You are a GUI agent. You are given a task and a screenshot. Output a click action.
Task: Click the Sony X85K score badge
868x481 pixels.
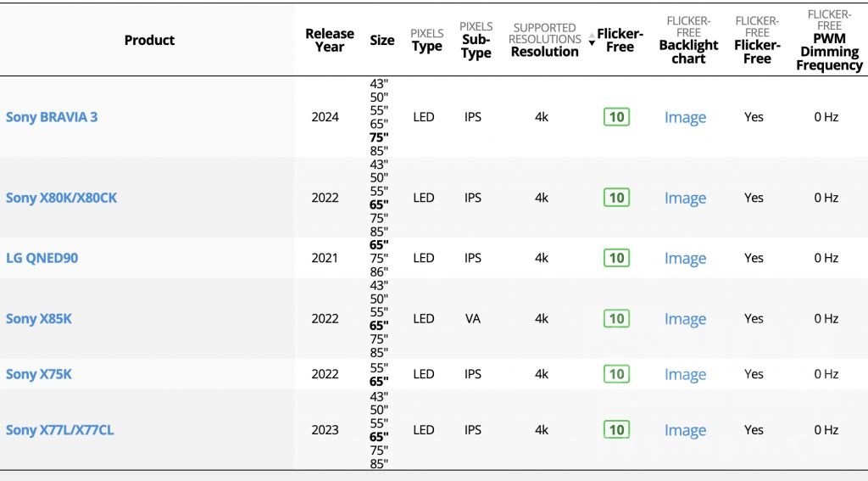pyautogui.click(x=616, y=319)
